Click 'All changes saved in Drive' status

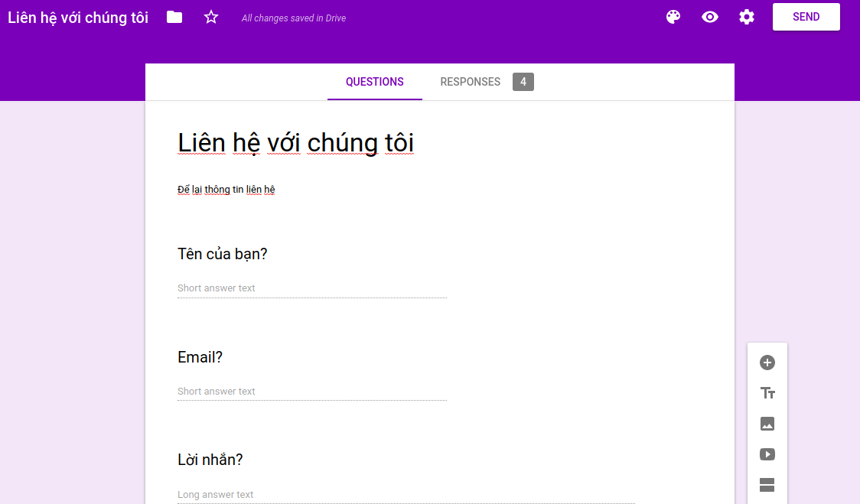click(294, 18)
